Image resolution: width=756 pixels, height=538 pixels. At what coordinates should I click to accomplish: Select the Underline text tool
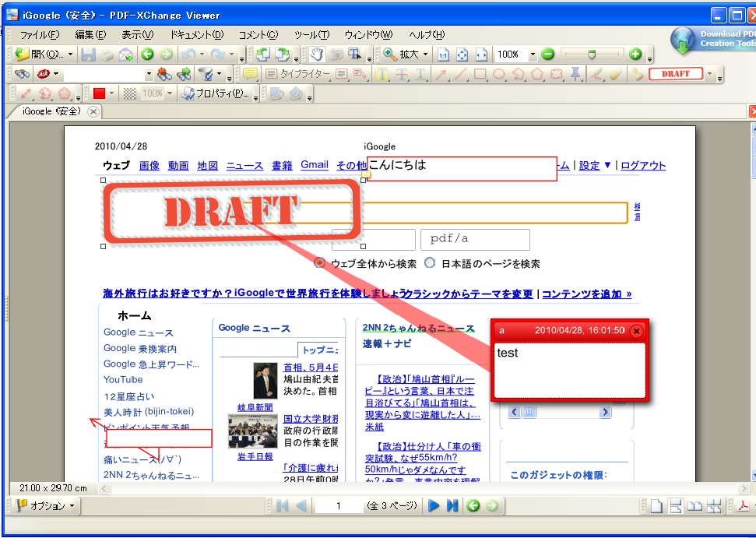(420, 74)
